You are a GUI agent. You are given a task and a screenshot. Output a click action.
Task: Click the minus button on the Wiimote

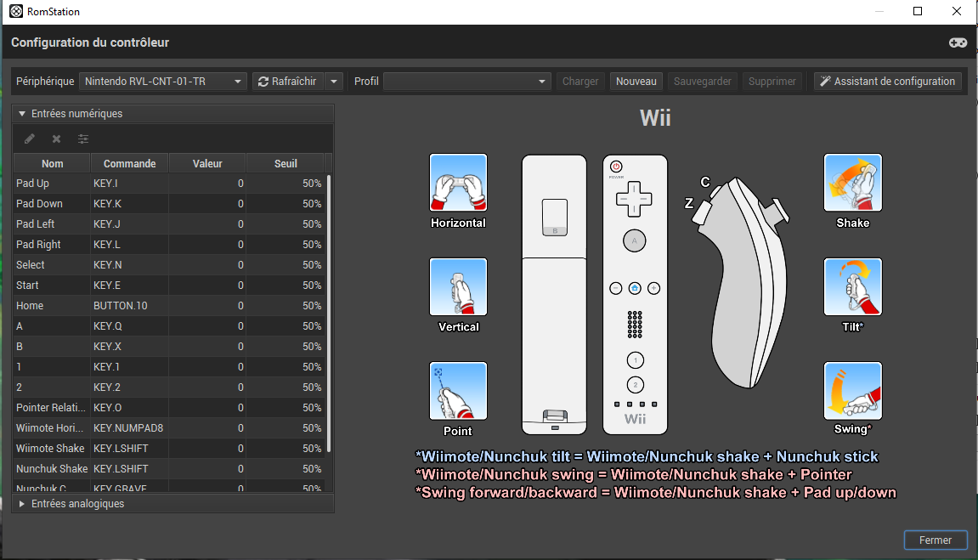click(616, 288)
